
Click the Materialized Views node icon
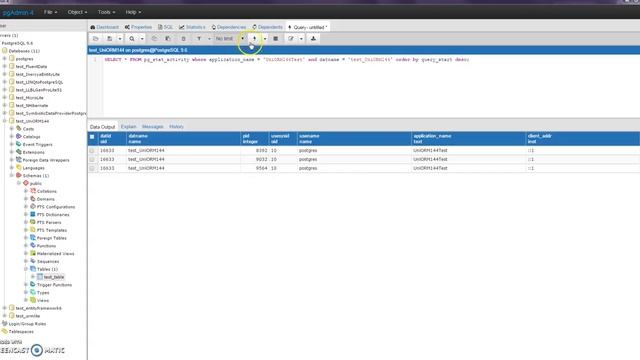pos(33,253)
